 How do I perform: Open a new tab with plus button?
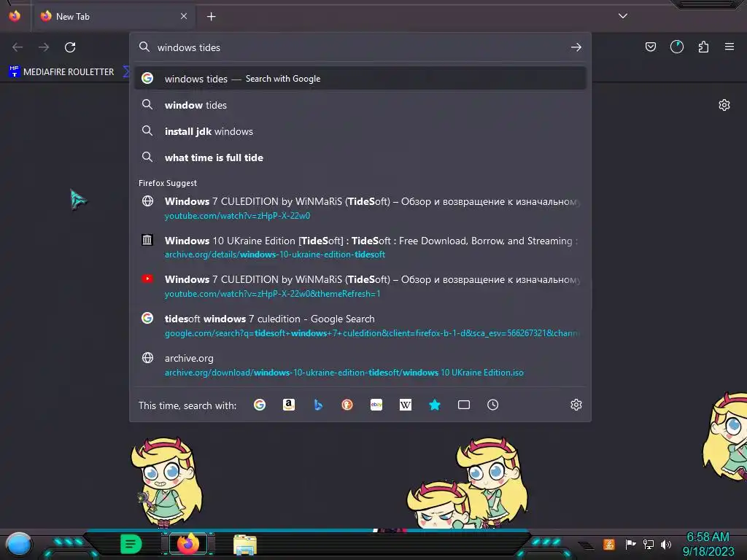211,17
